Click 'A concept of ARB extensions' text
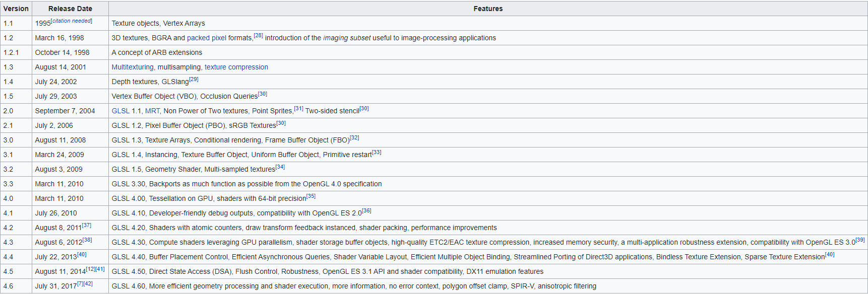Viewport: 868px width, 294px height. (x=157, y=53)
